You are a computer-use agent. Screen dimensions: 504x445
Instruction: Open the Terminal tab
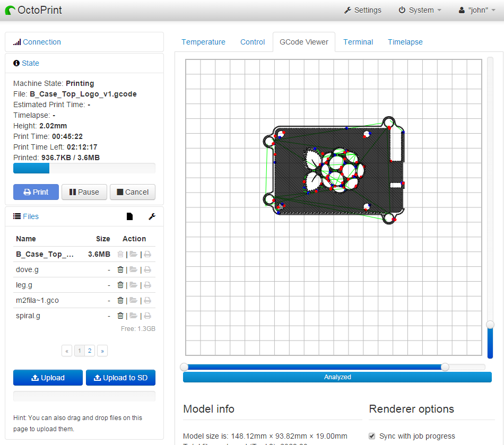(358, 42)
